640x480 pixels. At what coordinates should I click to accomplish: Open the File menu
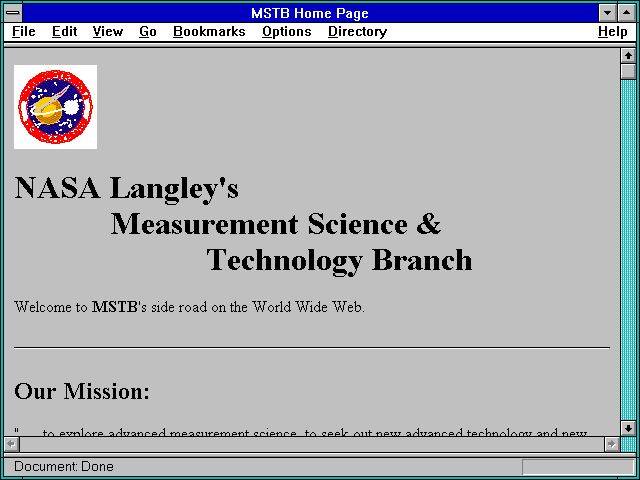click(24, 32)
